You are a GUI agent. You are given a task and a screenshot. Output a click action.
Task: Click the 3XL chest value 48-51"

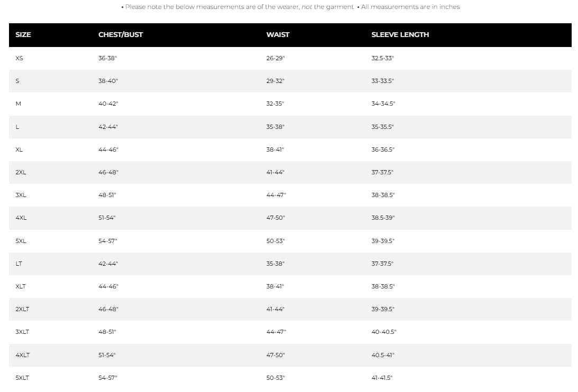[107, 195]
